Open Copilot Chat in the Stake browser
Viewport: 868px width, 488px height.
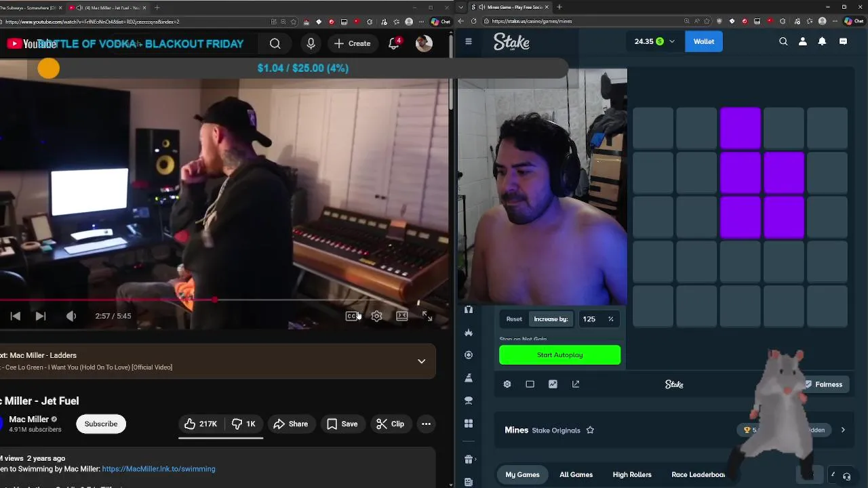tap(854, 21)
